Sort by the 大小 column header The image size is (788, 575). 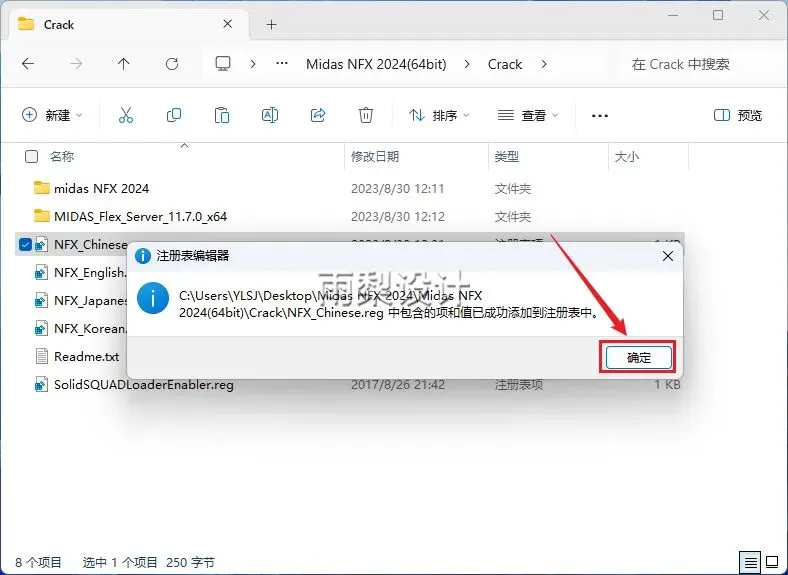click(x=627, y=157)
